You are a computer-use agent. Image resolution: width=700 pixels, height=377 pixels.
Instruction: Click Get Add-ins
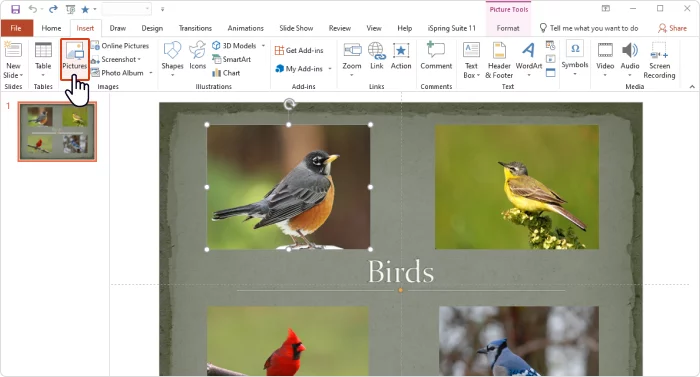299,50
